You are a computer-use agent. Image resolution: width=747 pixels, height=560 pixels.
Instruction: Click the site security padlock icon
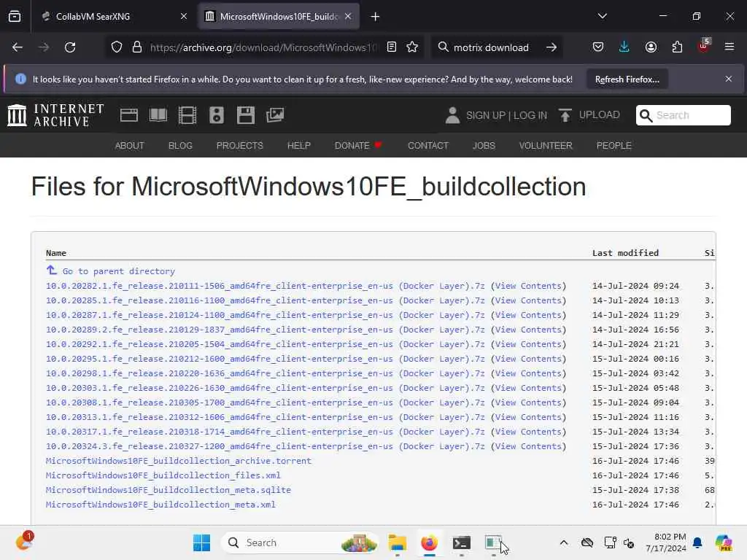(137, 47)
